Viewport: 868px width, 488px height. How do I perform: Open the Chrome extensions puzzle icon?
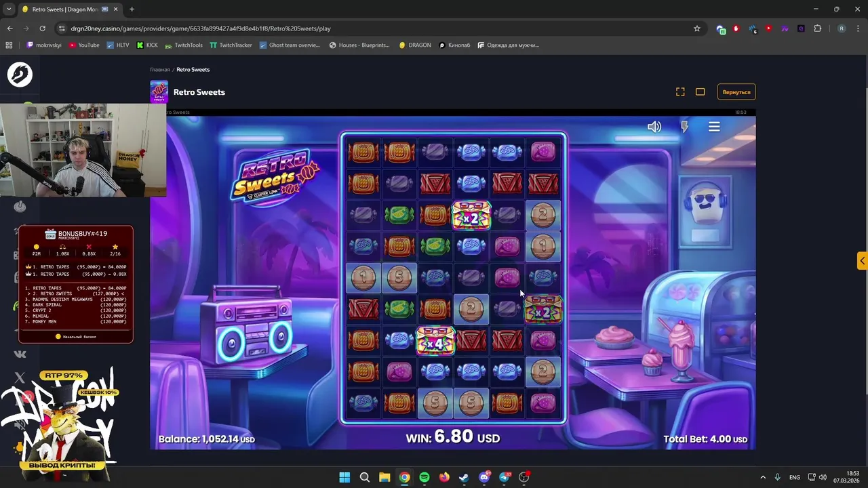tap(817, 28)
